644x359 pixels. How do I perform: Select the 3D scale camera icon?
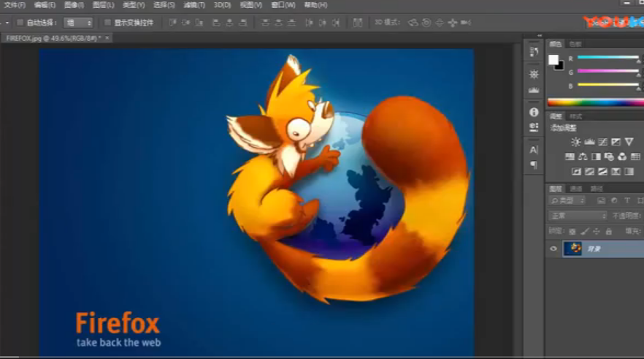pyautogui.click(x=466, y=23)
